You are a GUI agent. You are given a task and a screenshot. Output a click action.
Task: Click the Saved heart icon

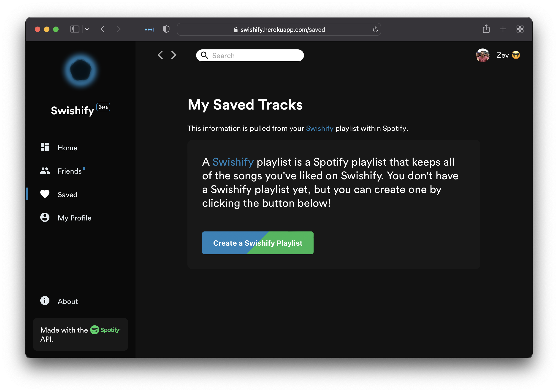pos(45,194)
